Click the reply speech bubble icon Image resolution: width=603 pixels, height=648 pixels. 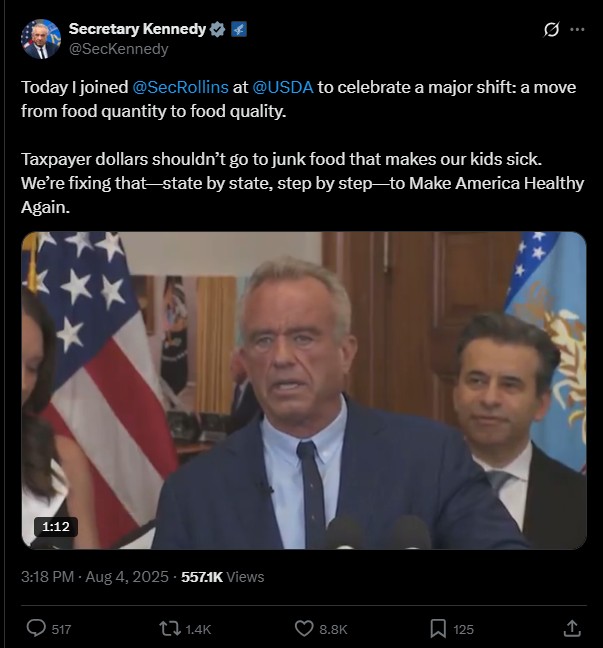click(36, 628)
